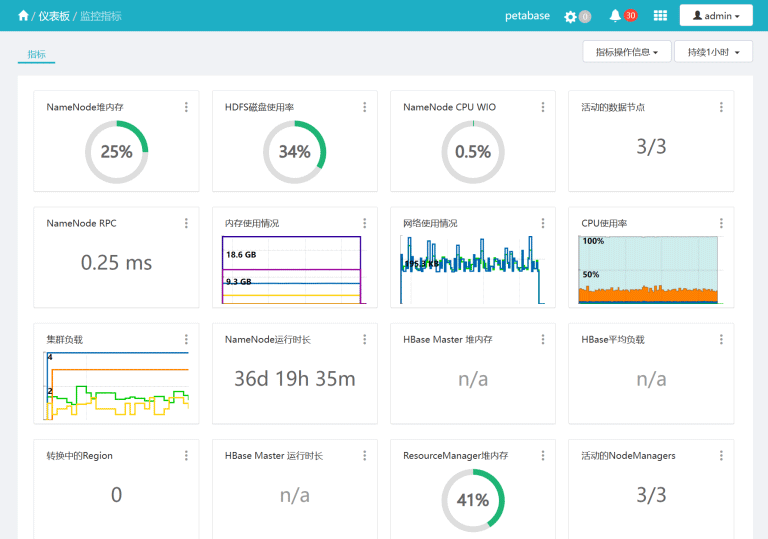Open the apps grid icon in the header
The height and width of the screenshot is (539, 768).
[x=660, y=16]
